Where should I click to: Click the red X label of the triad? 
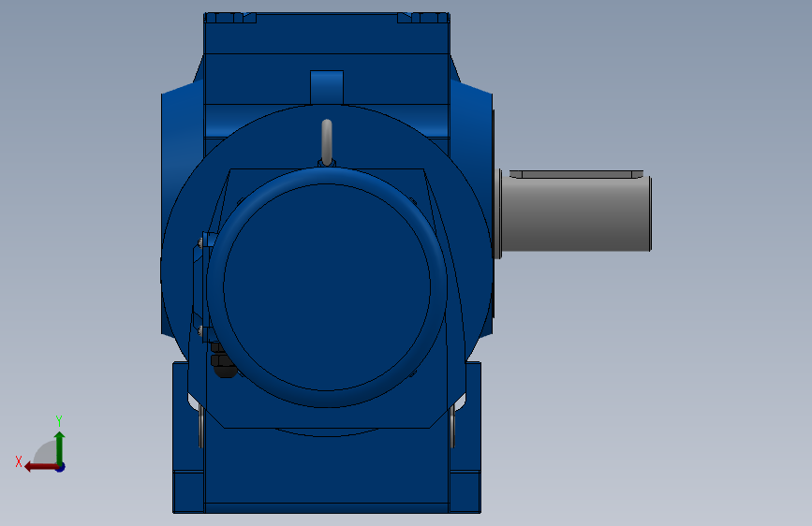point(19,461)
